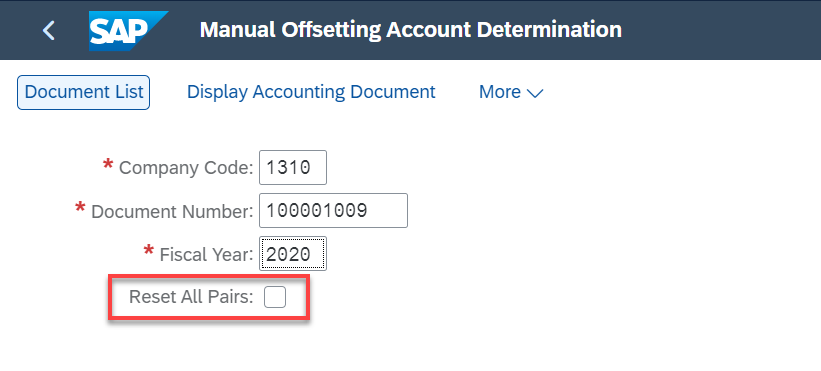Click the Company Code label text
821x371 pixels.
[x=186, y=168]
